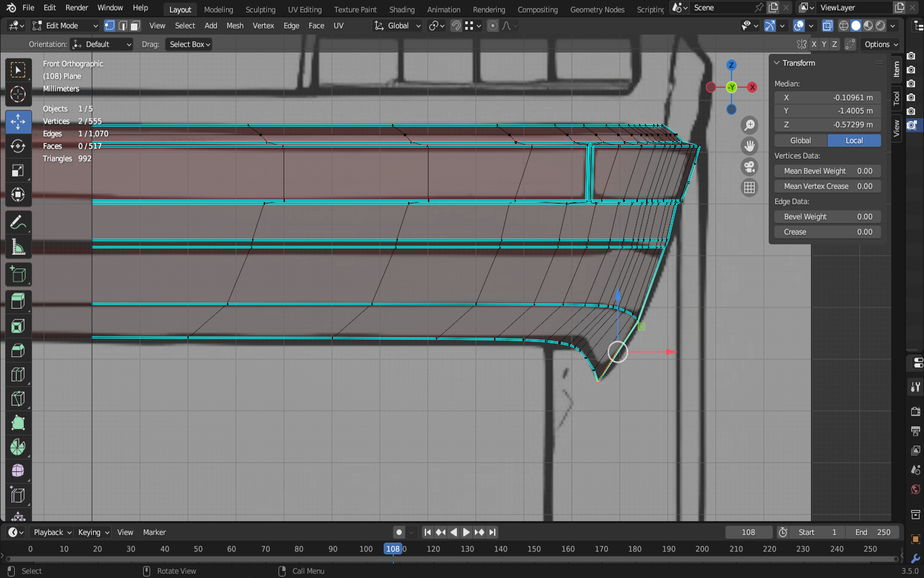
Task: Select the Spin tool
Action: point(18,447)
